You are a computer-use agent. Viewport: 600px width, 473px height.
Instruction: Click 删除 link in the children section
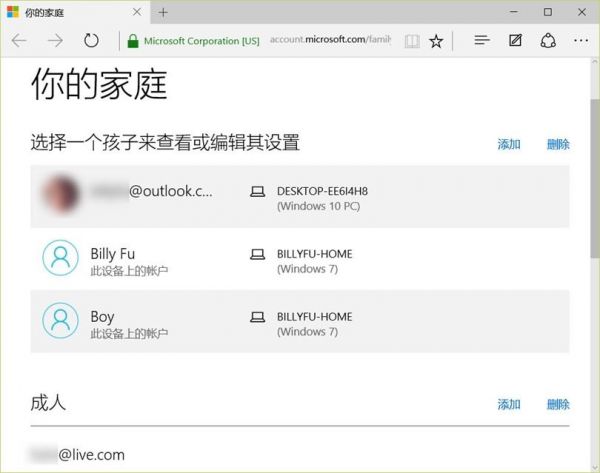pyautogui.click(x=558, y=144)
